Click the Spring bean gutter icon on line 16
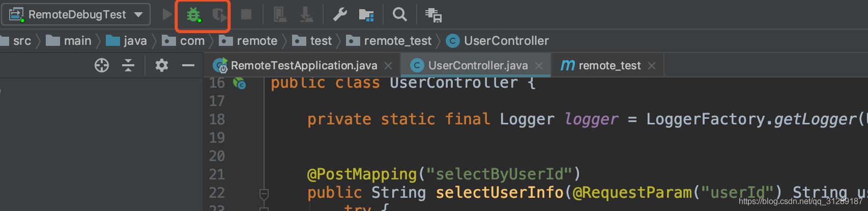Screen dimensions: 868x211 coord(239,83)
